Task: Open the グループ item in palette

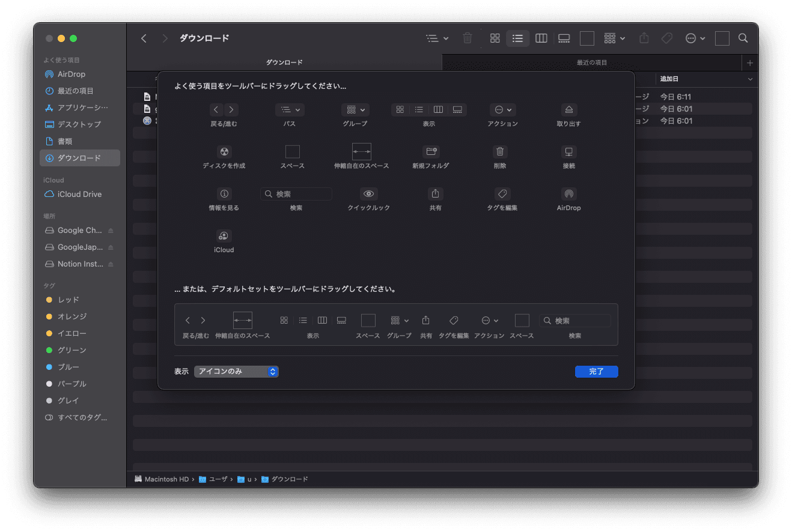Action: pyautogui.click(x=355, y=109)
